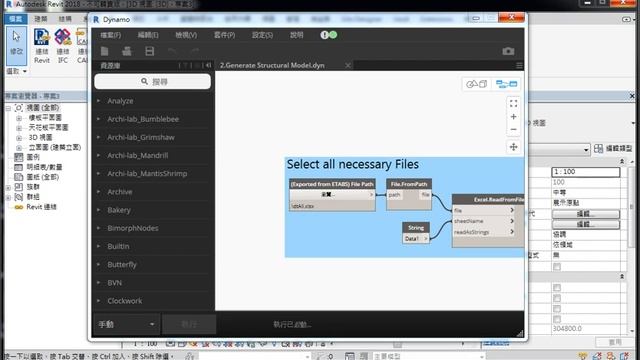Open the Help menu in Dynamo
Image resolution: width=640 pixels, height=360 pixels.
pyautogui.click(x=297, y=35)
